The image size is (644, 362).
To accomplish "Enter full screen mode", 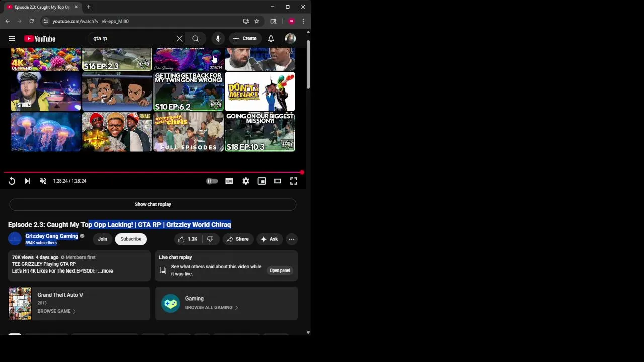I will [x=294, y=181].
